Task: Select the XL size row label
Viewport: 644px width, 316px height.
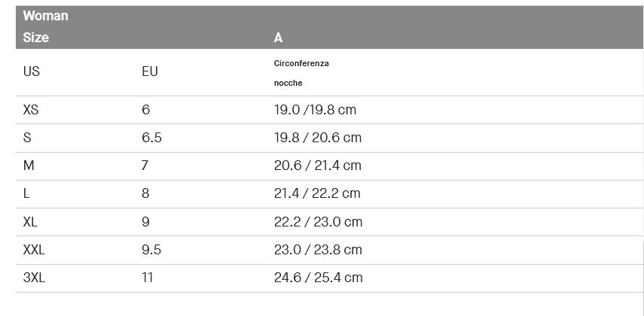Action: [30, 222]
